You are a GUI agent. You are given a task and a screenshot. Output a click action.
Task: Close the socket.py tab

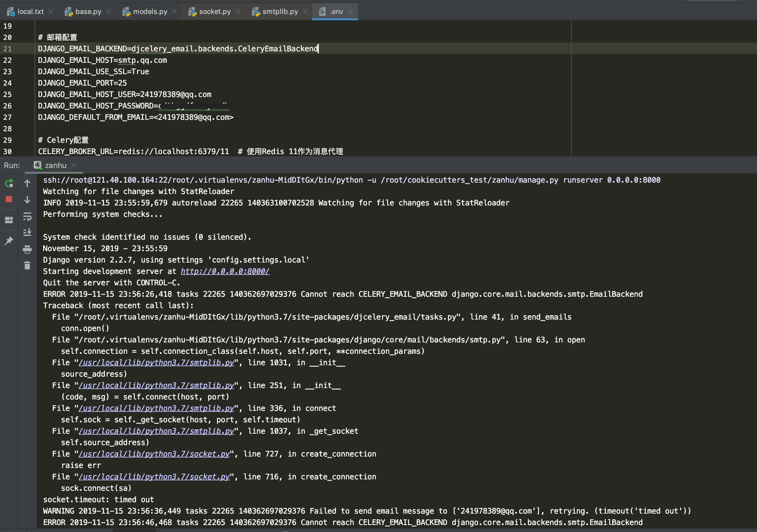coord(238,11)
